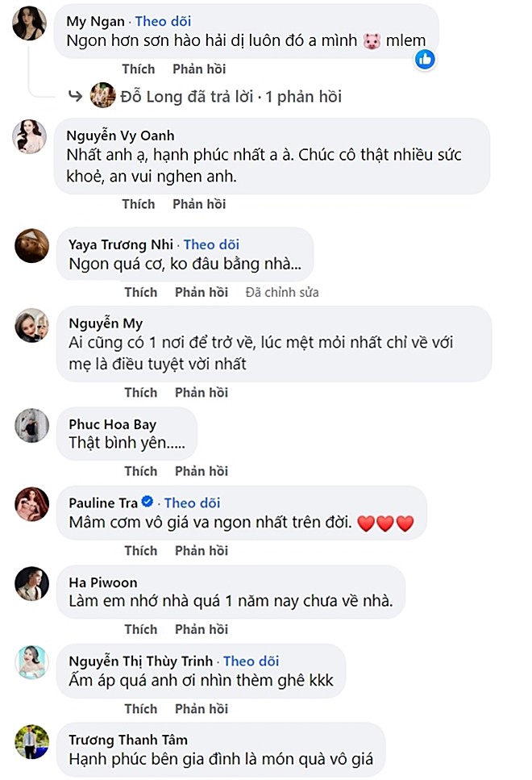The width and height of the screenshot is (532, 780).
Task: Like Nguyễn Thị Thùy Trinh's comment
Action: [x=141, y=708]
